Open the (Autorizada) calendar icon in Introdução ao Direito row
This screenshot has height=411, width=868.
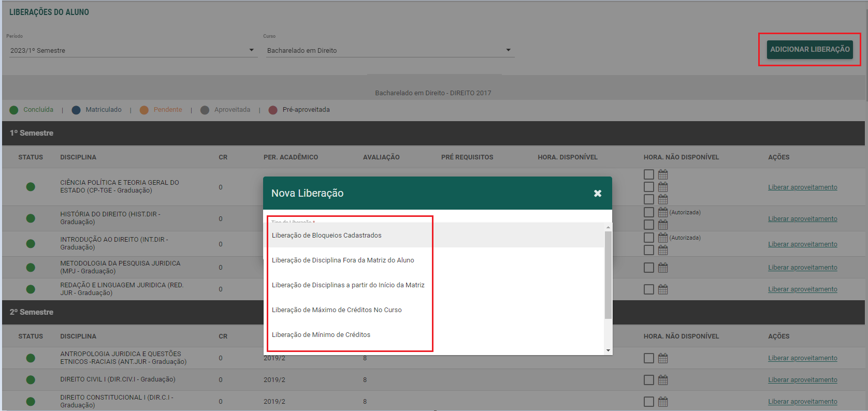click(663, 238)
